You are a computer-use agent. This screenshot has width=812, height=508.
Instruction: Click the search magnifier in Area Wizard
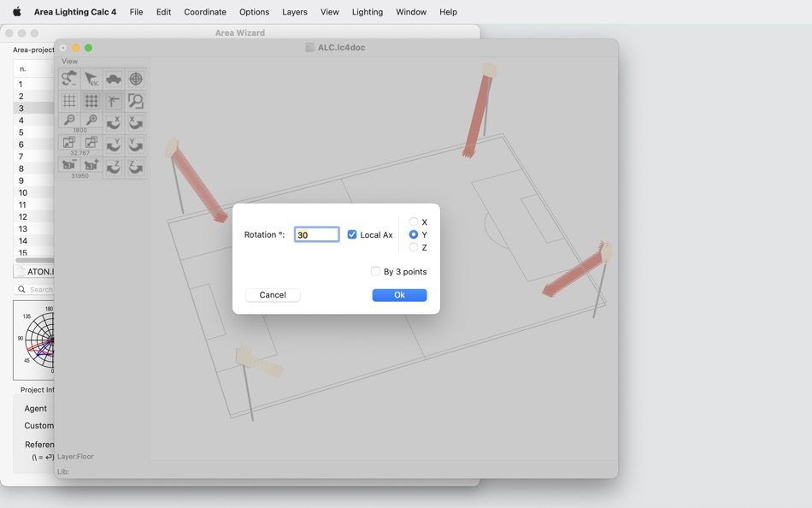[21, 289]
